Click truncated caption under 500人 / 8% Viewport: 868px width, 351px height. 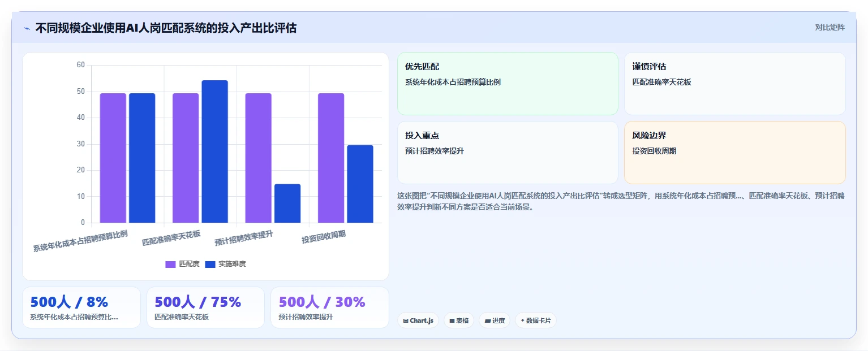pyautogui.click(x=74, y=317)
